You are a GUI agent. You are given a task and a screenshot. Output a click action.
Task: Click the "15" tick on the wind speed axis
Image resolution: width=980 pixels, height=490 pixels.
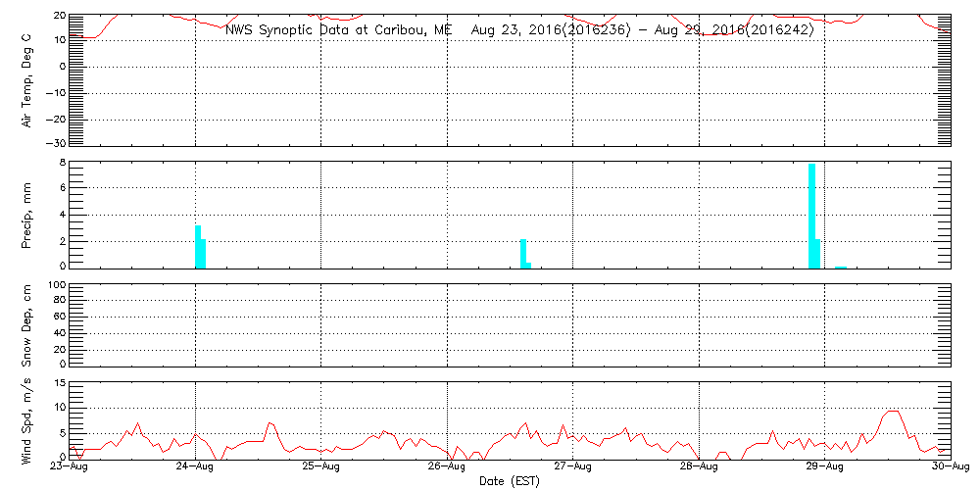click(60, 384)
